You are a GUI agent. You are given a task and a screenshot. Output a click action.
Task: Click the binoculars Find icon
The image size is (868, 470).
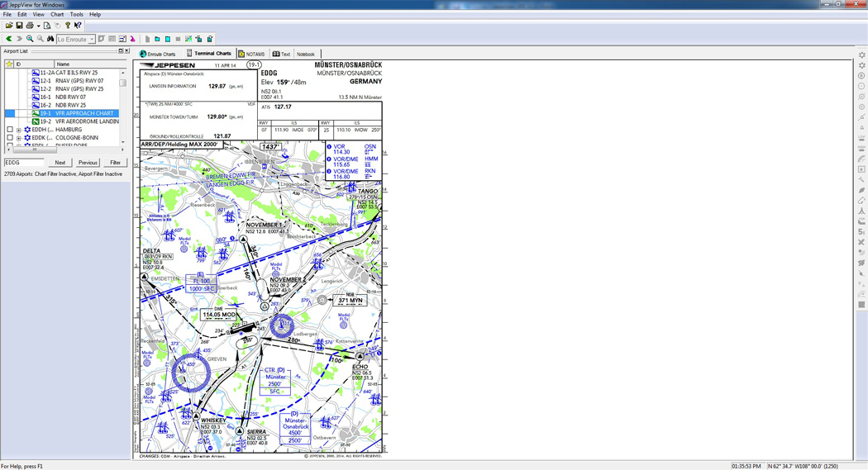pos(50,39)
